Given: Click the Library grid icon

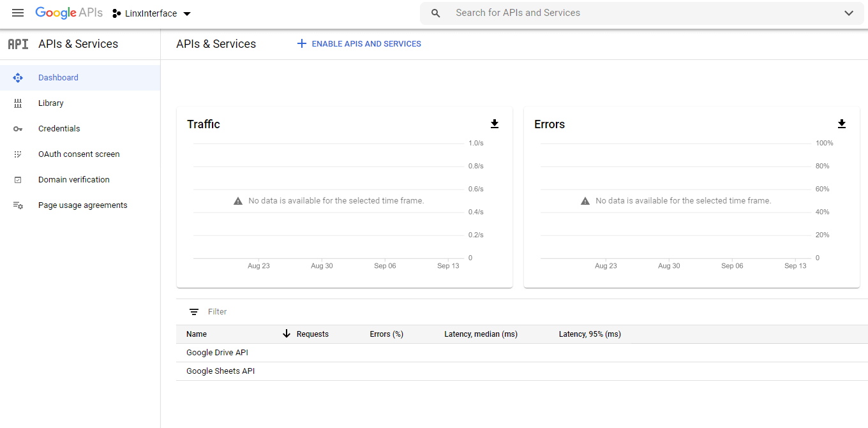Looking at the screenshot, I should click(18, 103).
